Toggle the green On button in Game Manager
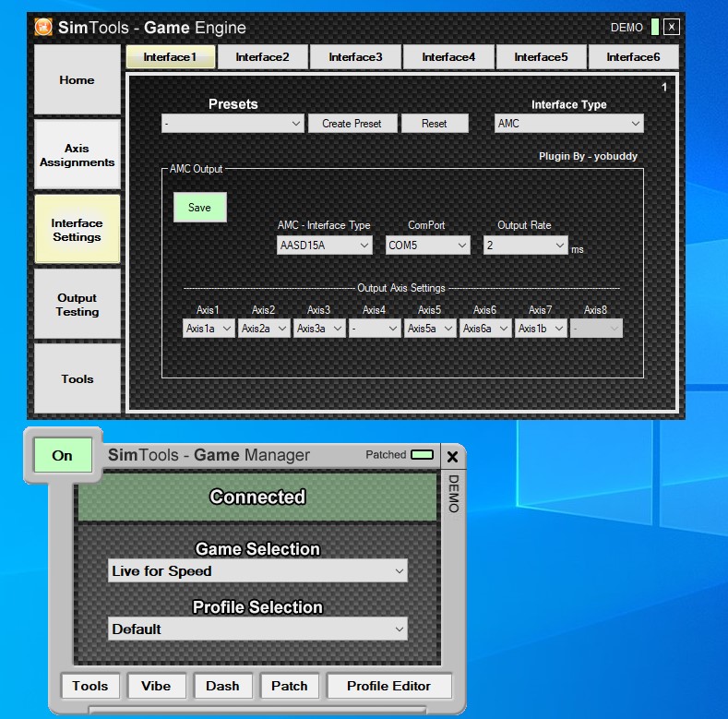Screen dimensions: 728x719 click(62, 455)
